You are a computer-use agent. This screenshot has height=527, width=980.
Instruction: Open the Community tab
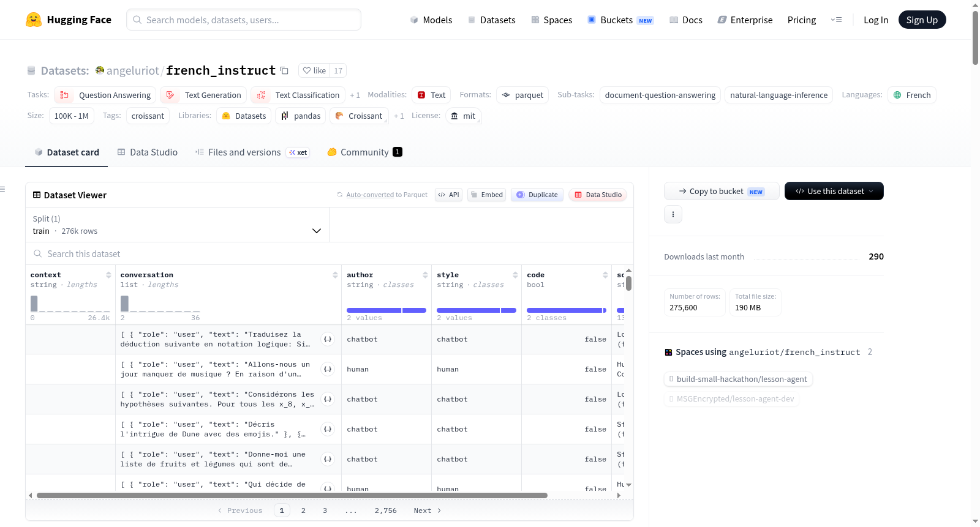[364, 152]
